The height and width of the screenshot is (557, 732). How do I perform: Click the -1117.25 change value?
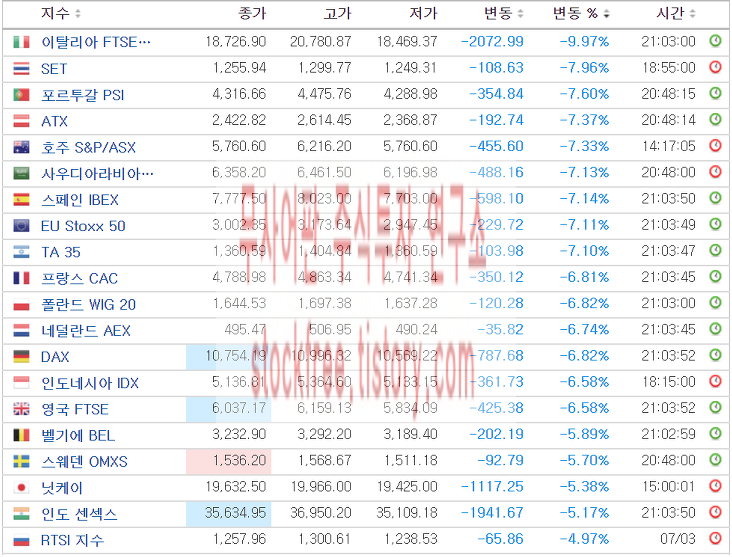click(492, 486)
